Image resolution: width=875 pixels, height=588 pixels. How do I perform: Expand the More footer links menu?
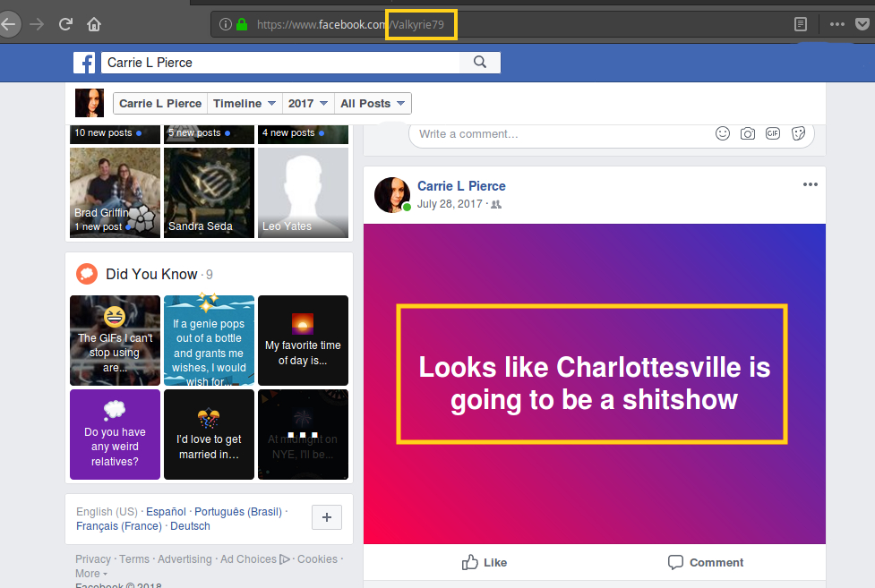[x=90, y=573]
